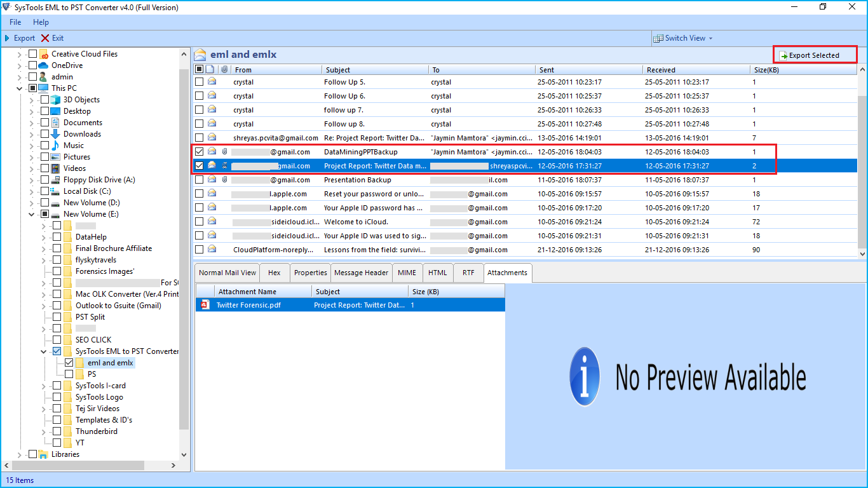Open the File menu
Viewport: 868px width, 488px height.
pyautogui.click(x=15, y=22)
